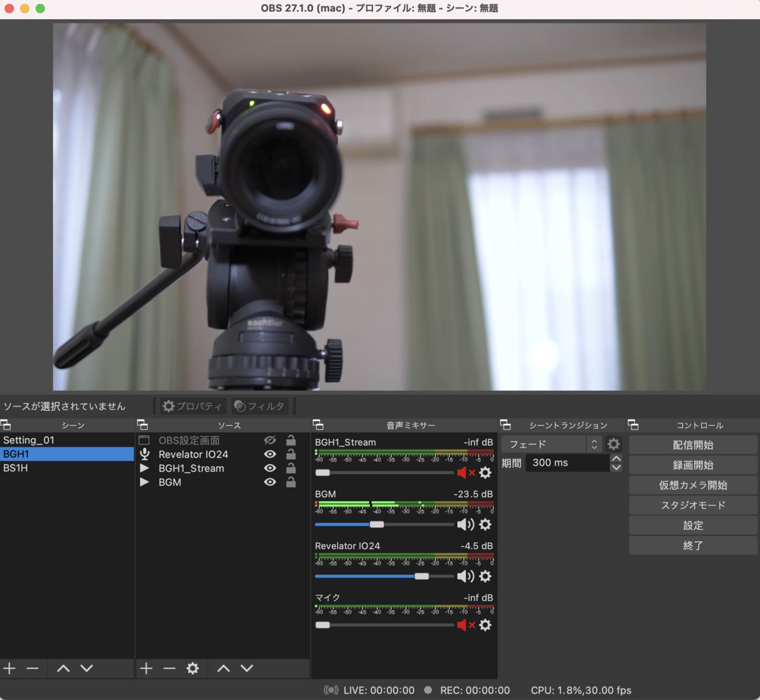Open source properties gear in sources toolbar
The height and width of the screenshot is (700, 760).
tap(193, 668)
